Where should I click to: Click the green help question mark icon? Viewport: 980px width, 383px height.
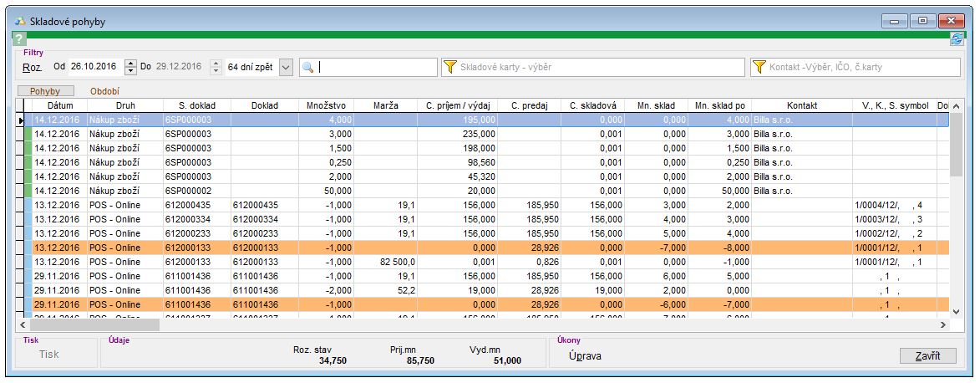tap(19, 39)
